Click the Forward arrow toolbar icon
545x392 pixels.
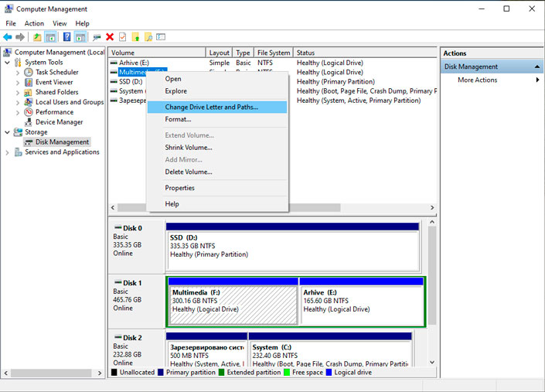[x=20, y=37]
